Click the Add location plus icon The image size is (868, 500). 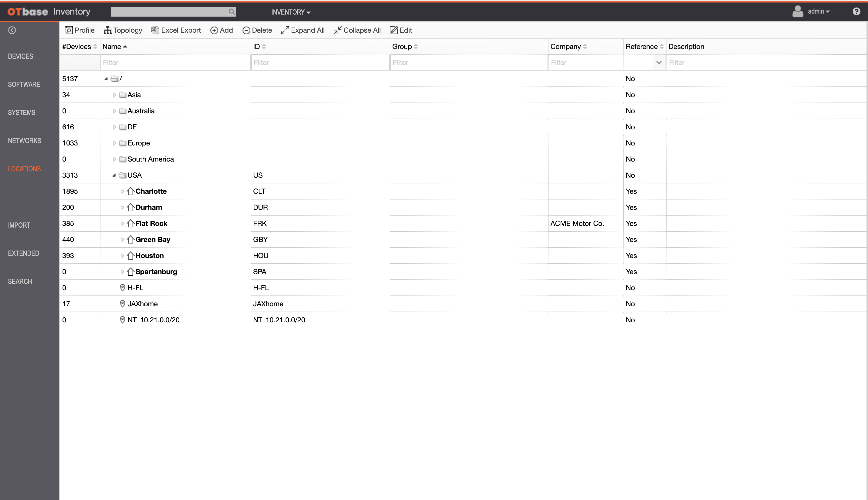point(214,30)
